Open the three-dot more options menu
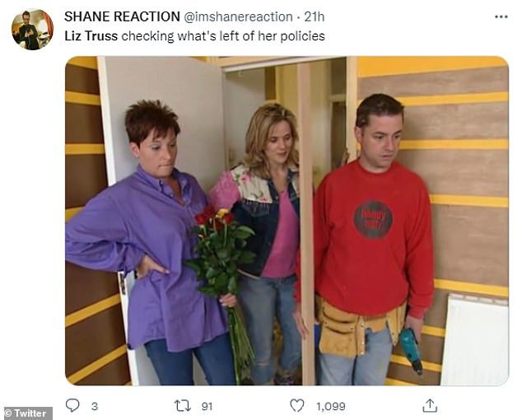 (501, 16)
